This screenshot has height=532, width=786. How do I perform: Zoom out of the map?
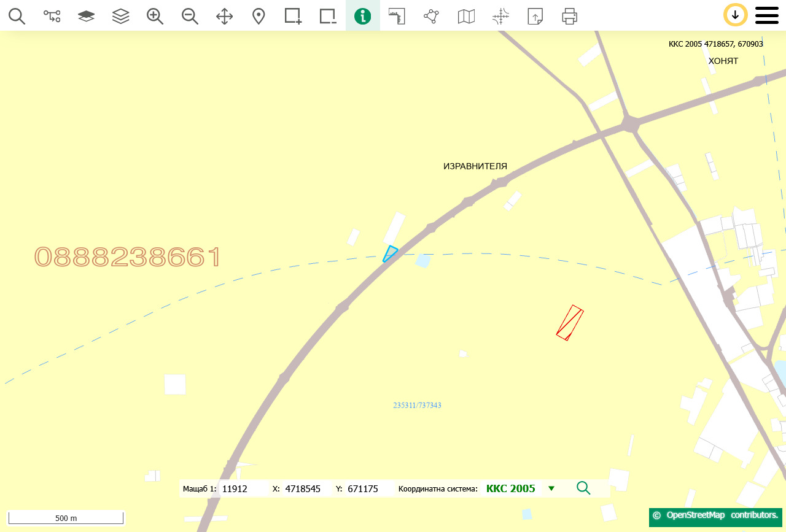[190, 16]
